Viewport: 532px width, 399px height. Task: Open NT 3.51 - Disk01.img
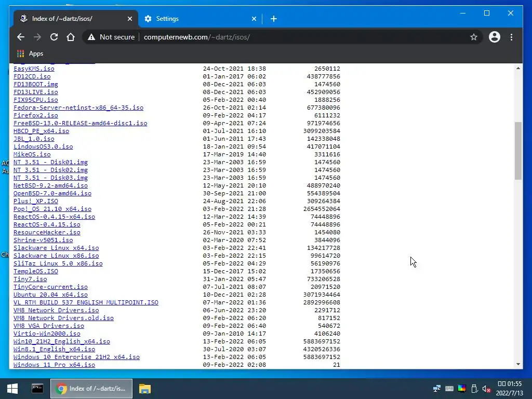pyautogui.click(x=50, y=162)
